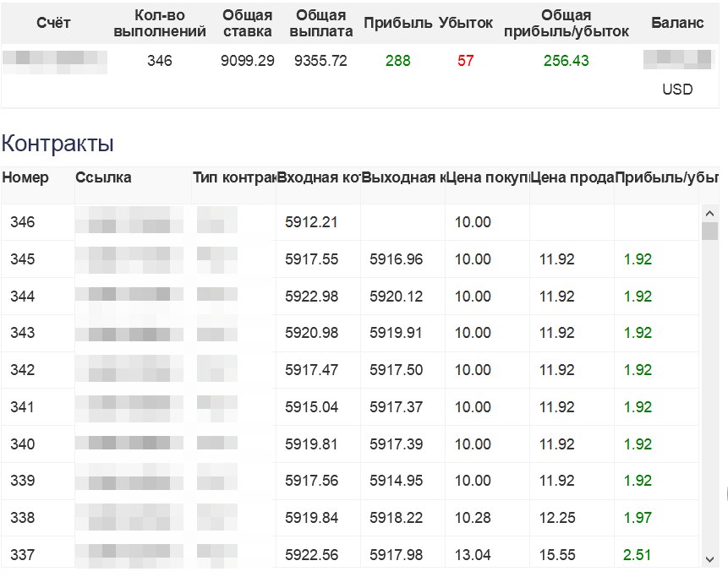The width and height of the screenshot is (728, 577).
Task: Click the Тип контракта column header
Action: pyautogui.click(x=233, y=177)
